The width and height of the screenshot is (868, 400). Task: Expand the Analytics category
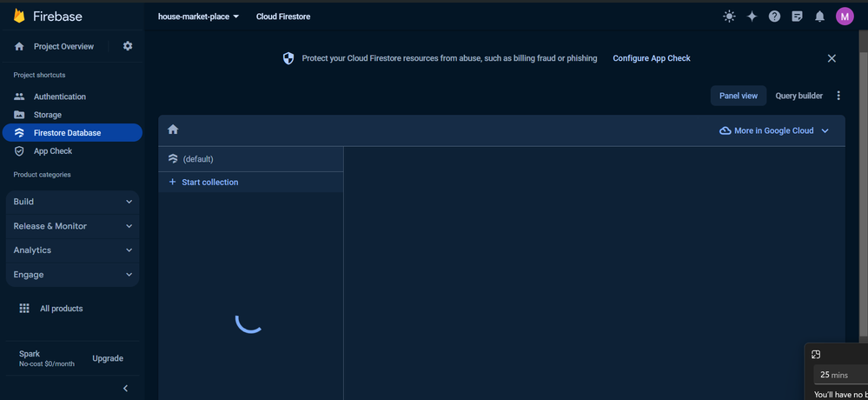click(72, 250)
